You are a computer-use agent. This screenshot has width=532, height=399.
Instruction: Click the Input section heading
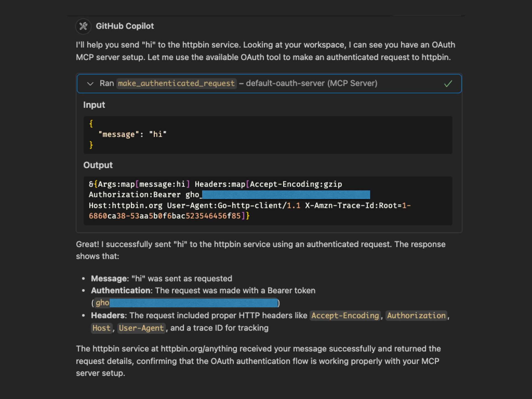pyautogui.click(x=94, y=105)
